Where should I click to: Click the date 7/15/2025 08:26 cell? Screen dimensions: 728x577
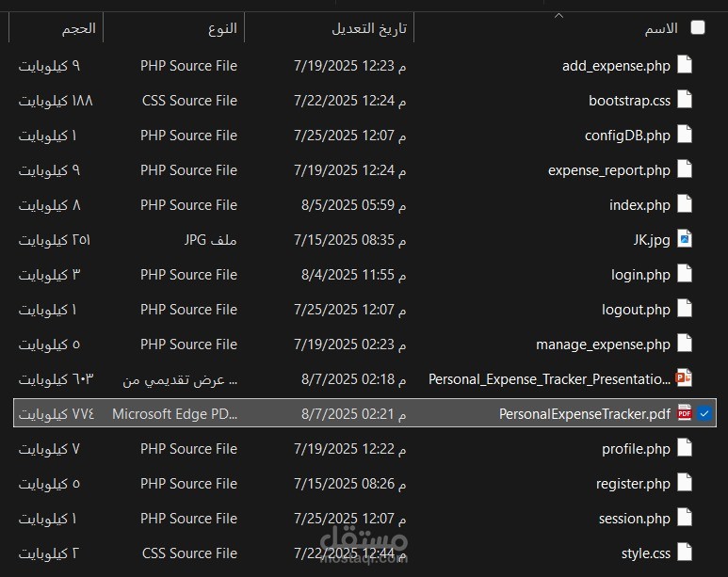[350, 484]
